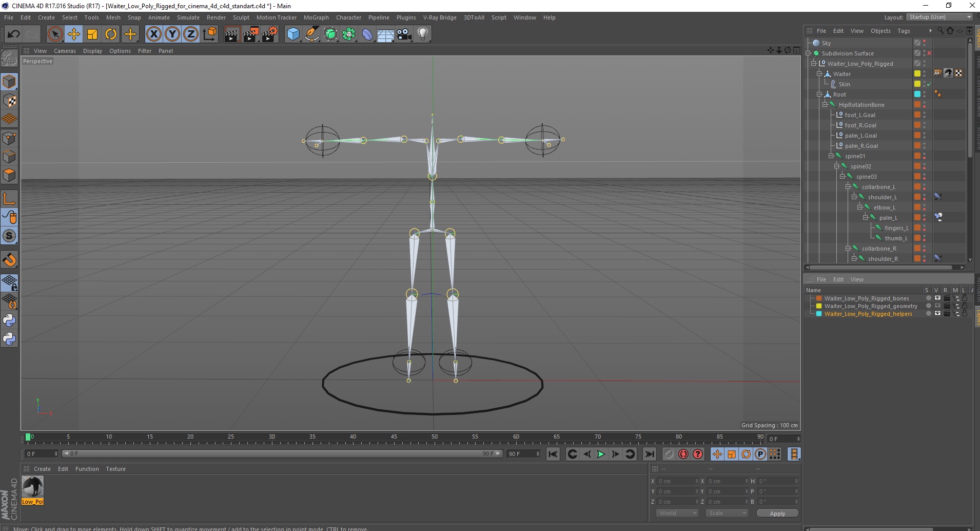Viewport: 980px width, 531px height.
Task: Add a Camera object
Action: (x=404, y=34)
